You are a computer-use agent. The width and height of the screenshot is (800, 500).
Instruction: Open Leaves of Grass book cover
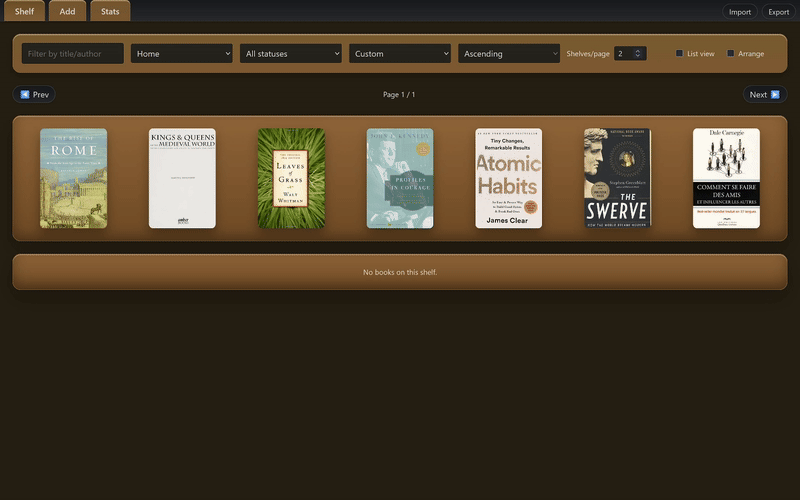coord(291,178)
